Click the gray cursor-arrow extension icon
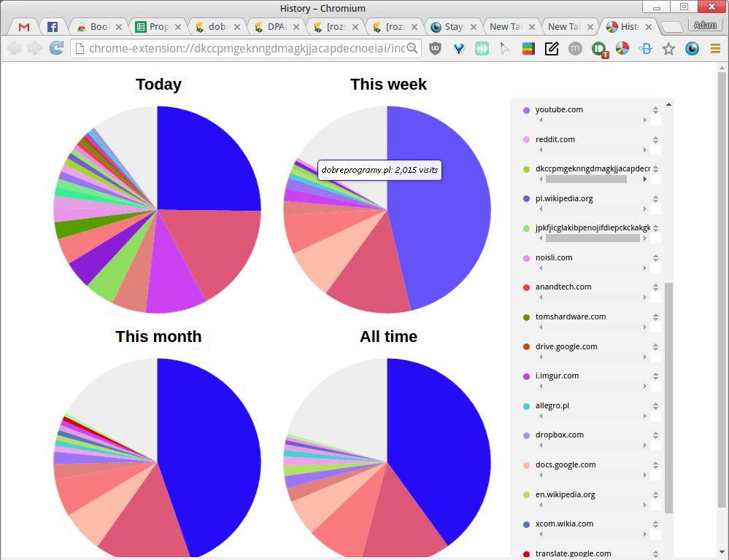Image resolution: width=729 pixels, height=560 pixels. (x=505, y=48)
